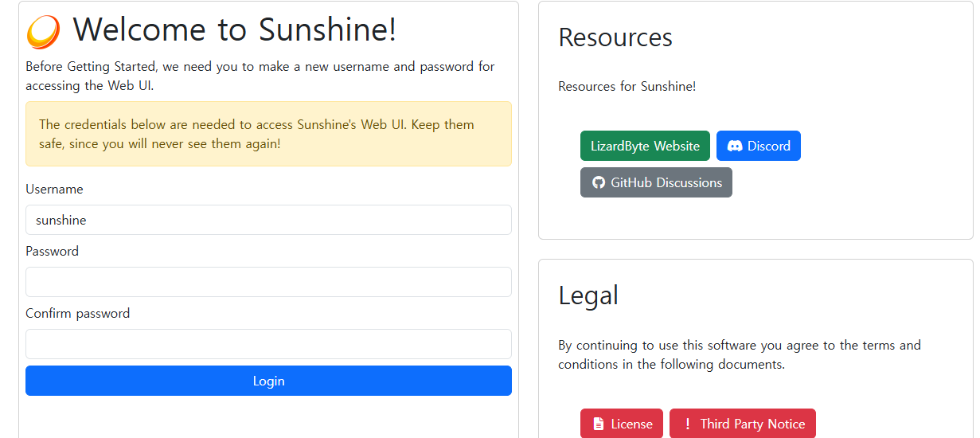The width and height of the screenshot is (980, 438).
Task: Submit with the blue Login button
Action: 268,381
